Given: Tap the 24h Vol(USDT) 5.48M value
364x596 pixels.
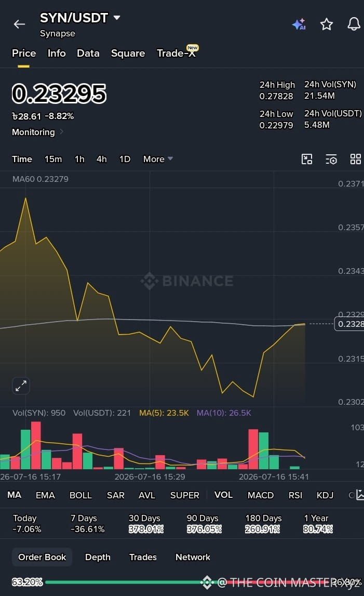Looking at the screenshot, I should point(317,125).
